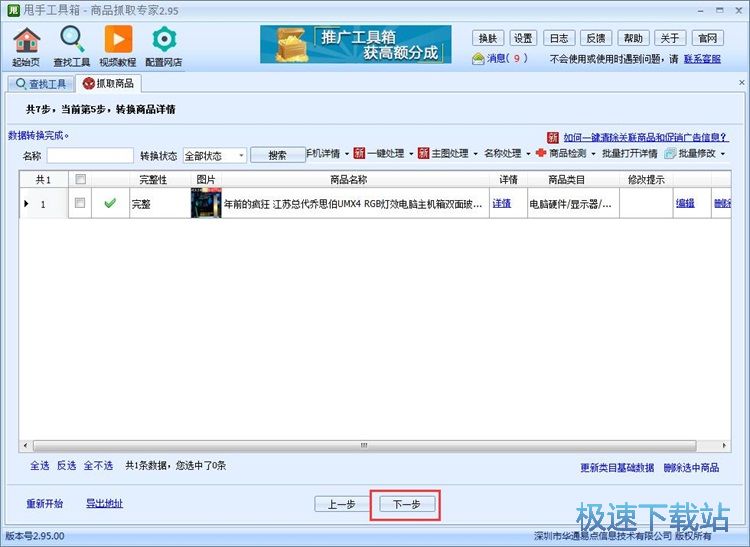Click the 导出地址 link
750x547 pixels.
[x=104, y=503]
